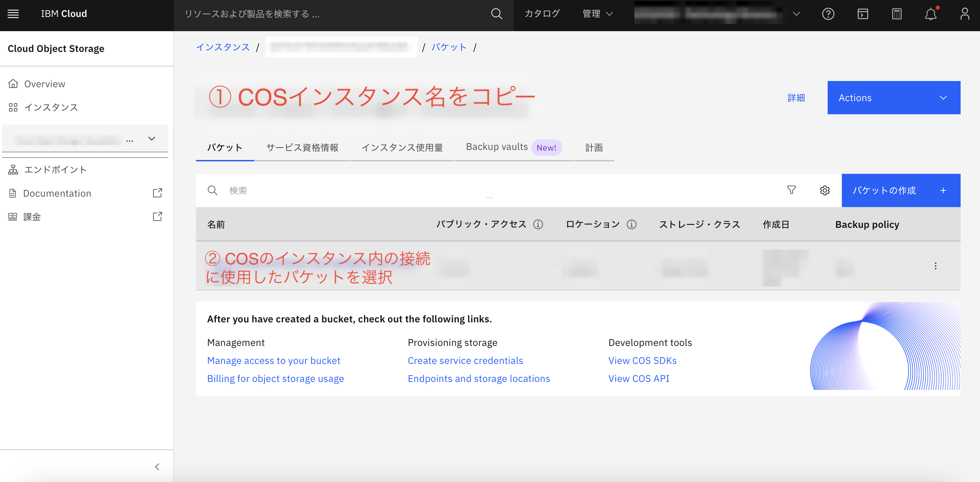Click the パブリック・アクセス info toggle
This screenshot has width=980, height=482.
tap(538, 224)
